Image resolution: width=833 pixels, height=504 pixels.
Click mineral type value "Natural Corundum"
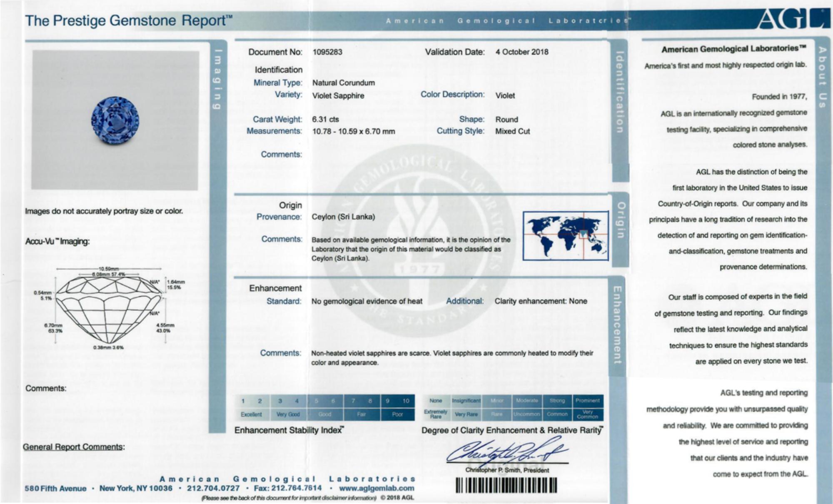(344, 83)
